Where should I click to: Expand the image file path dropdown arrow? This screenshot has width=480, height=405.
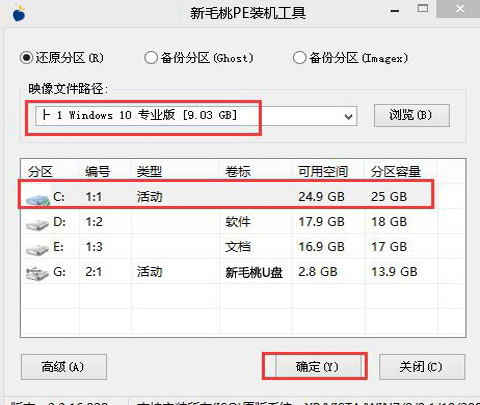coord(349,116)
